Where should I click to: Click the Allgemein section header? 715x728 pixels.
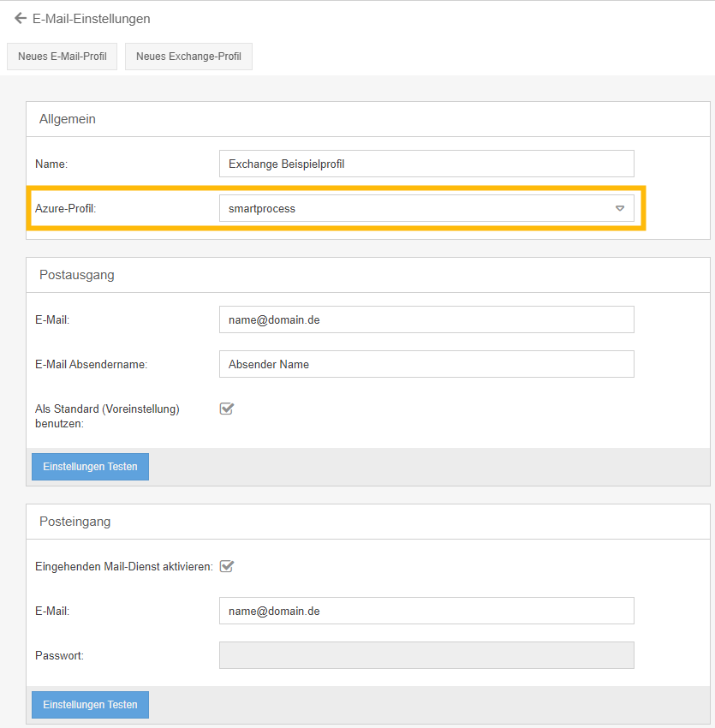68,119
